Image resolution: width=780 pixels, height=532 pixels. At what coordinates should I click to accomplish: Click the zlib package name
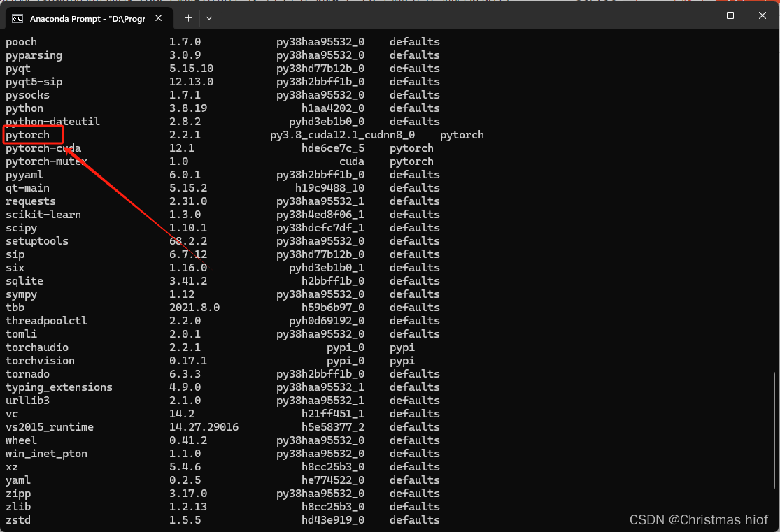click(18, 507)
